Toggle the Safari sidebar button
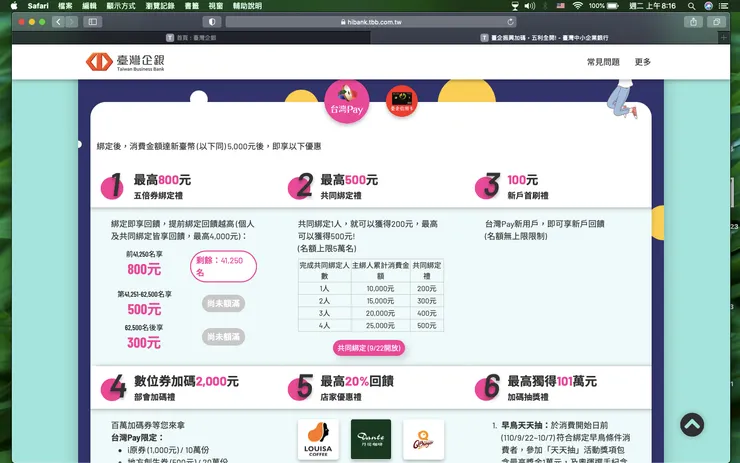Screen dimensions: 740x463 [x=92, y=22]
